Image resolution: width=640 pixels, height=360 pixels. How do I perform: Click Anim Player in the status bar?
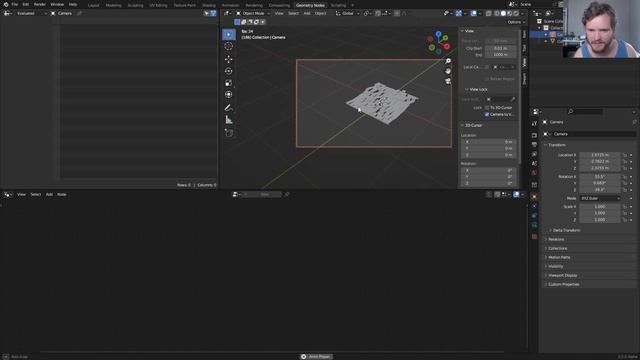coord(316,357)
